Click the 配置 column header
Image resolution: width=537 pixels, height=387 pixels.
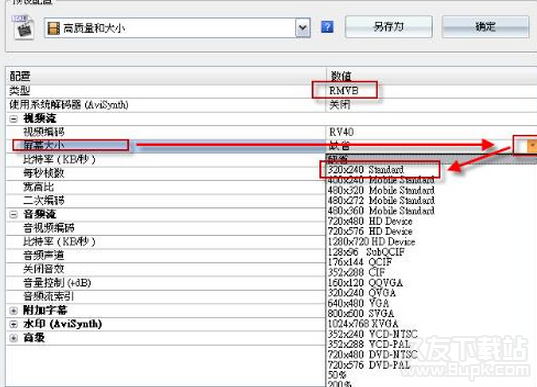(x=166, y=76)
